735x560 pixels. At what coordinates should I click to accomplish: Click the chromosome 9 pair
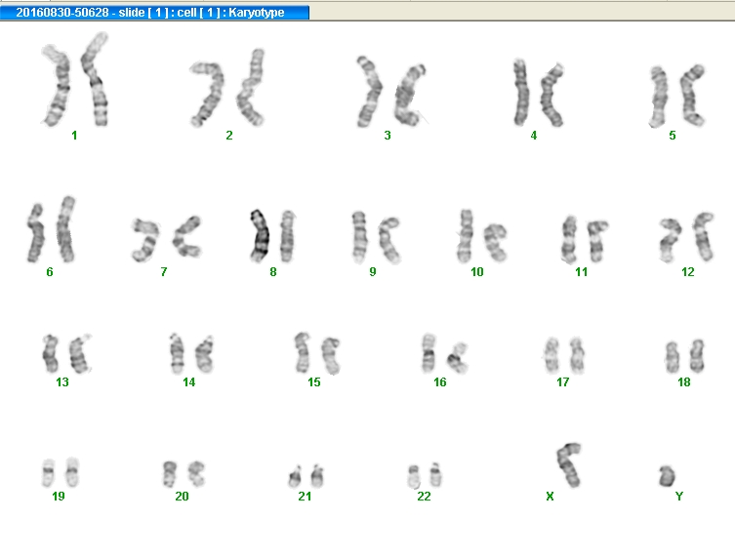tap(376, 238)
